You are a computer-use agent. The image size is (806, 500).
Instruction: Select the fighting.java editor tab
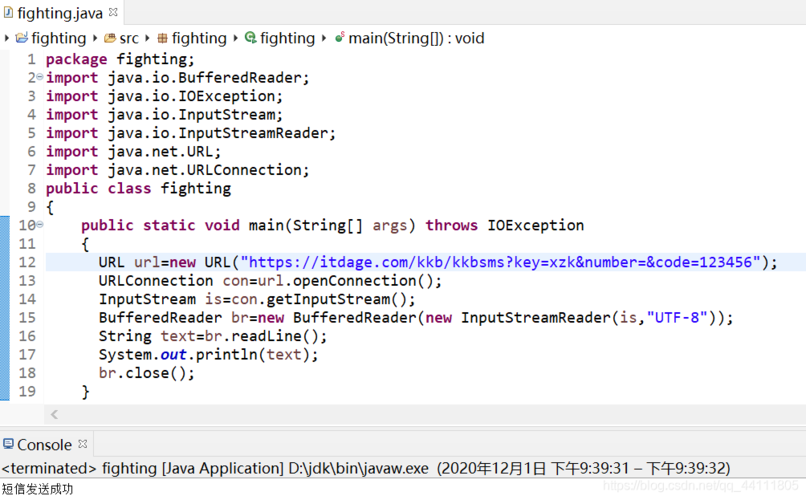60,13
